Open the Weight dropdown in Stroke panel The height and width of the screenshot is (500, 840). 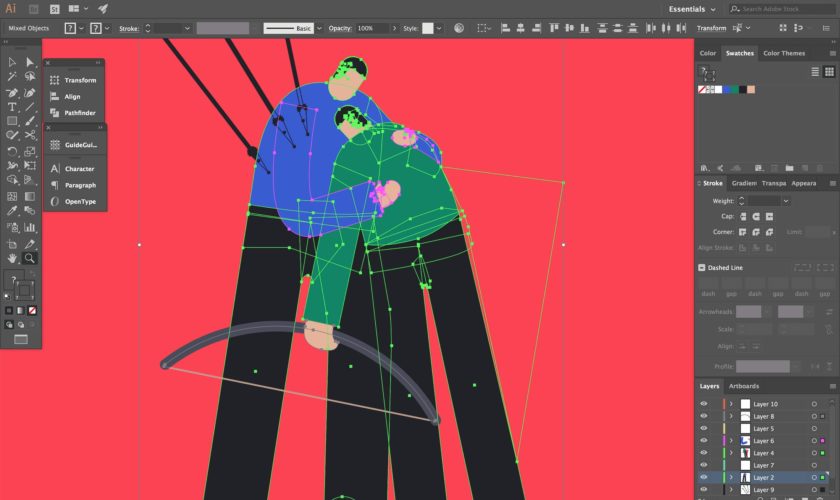tap(786, 201)
